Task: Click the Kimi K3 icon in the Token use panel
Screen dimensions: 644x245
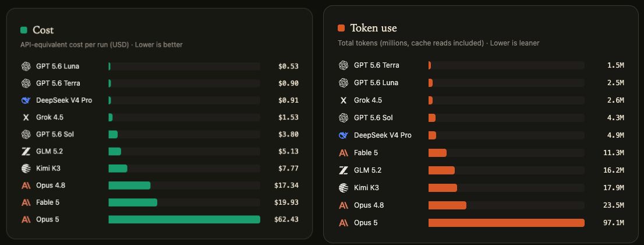Action: click(344, 188)
